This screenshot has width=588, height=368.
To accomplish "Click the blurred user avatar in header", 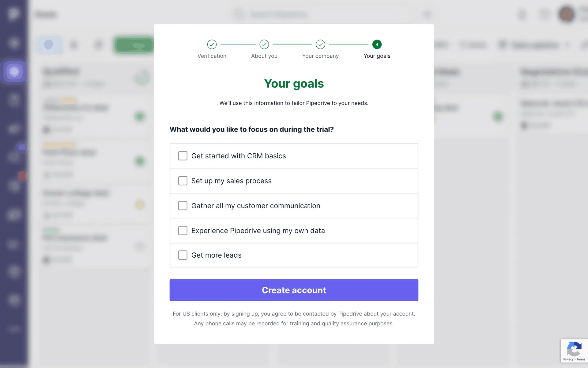I will pos(566,14).
